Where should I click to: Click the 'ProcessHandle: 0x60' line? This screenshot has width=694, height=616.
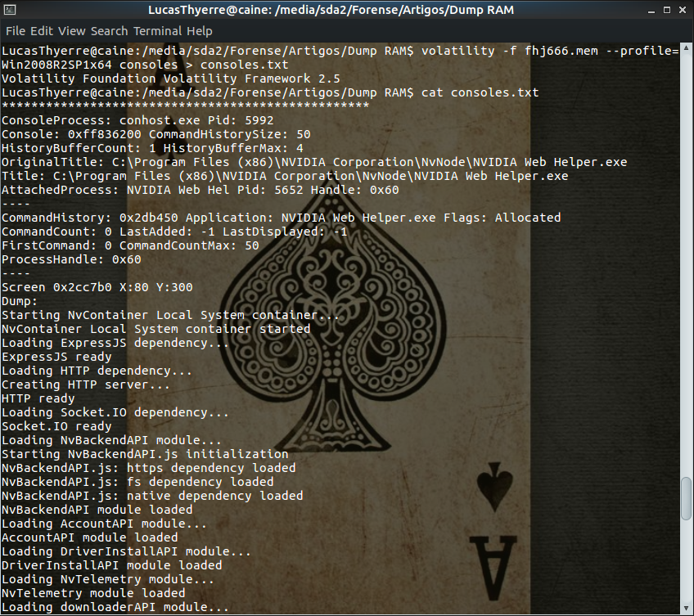pyautogui.click(x=71, y=259)
